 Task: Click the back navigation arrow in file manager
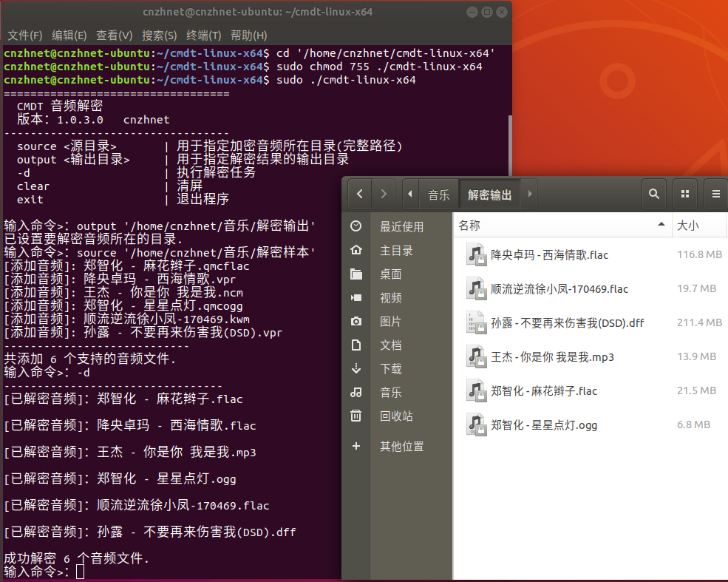coord(359,194)
